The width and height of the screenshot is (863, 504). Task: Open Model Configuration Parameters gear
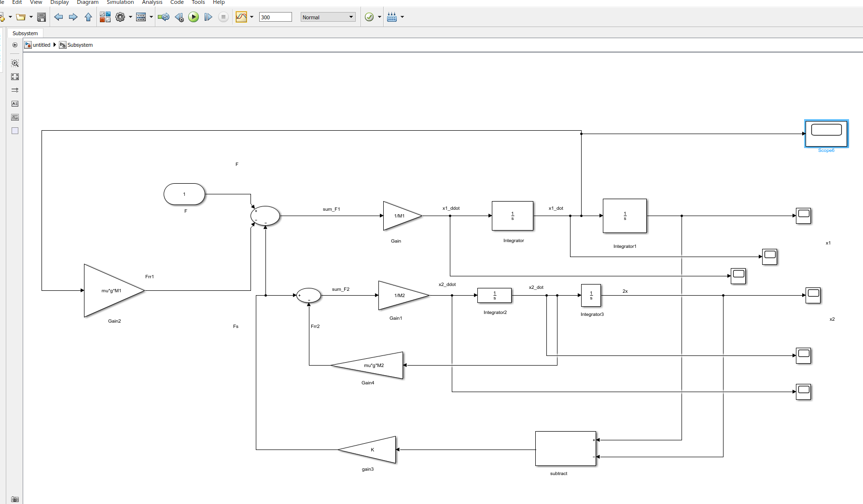point(120,17)
